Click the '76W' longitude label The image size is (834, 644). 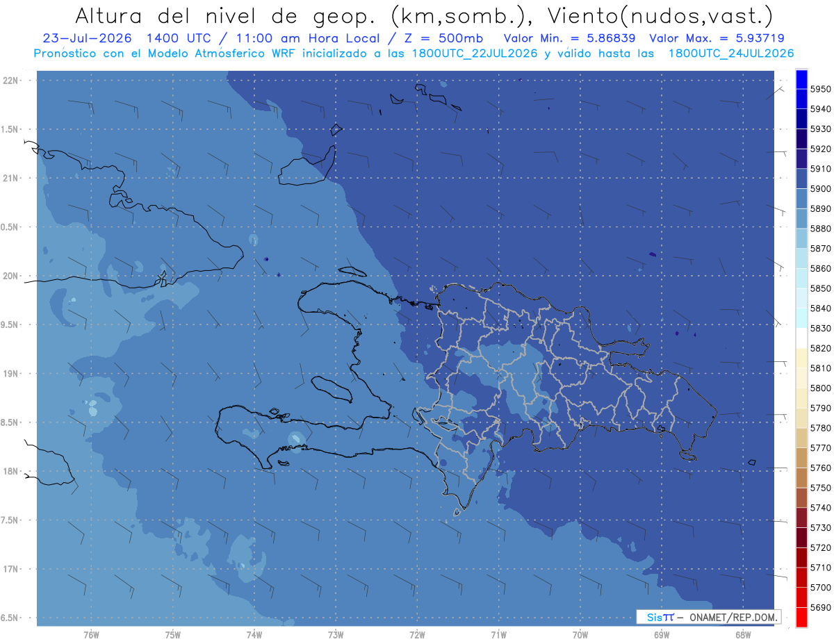coord(91,635)
